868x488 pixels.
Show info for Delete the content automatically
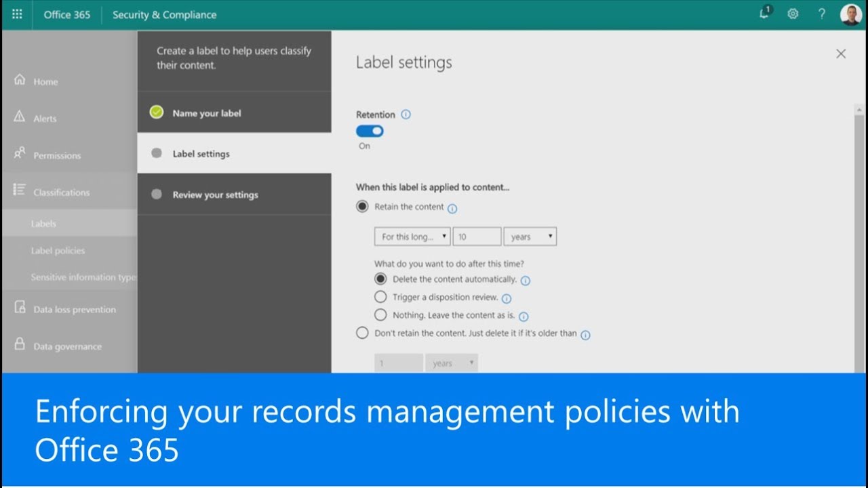[x=525, y=281]
